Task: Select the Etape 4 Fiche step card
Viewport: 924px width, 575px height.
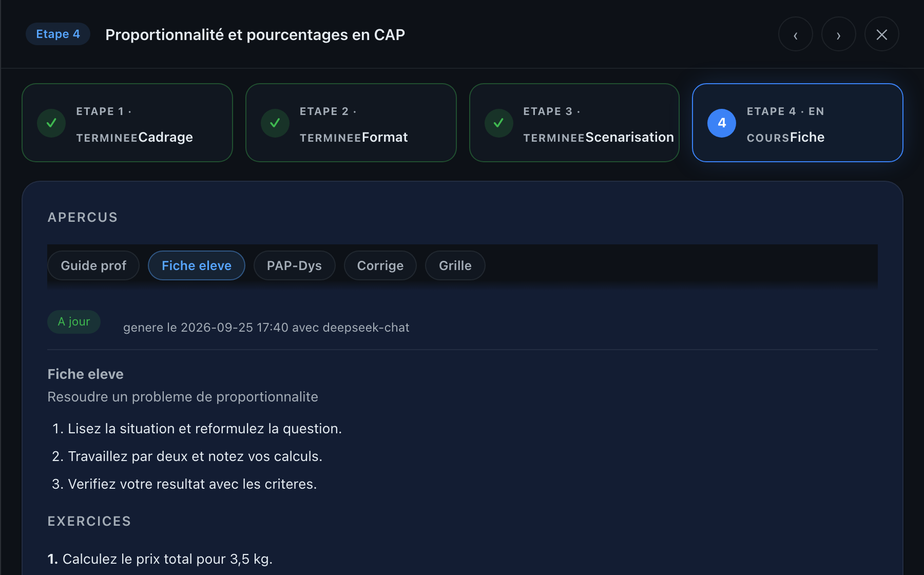Action: pyautogui.click(x=798, y=123)
